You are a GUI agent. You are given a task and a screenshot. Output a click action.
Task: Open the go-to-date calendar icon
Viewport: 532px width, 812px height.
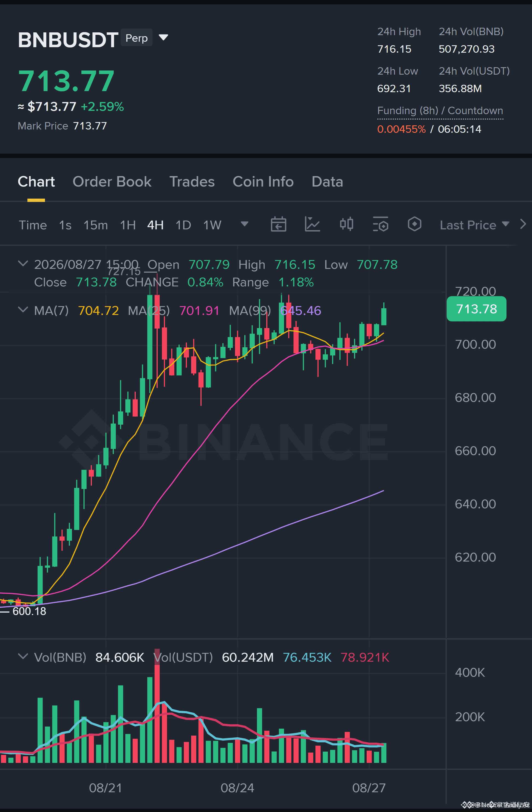coord(278,224)
